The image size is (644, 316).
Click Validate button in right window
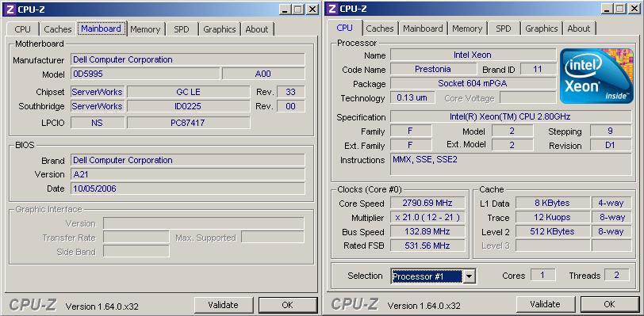tap(546, 304)
